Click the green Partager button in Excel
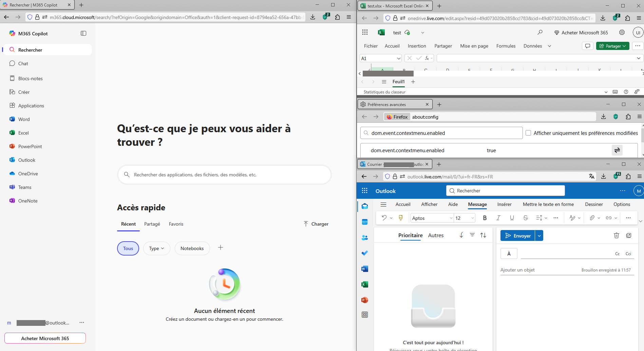The image size is (644, 351). 613,46
